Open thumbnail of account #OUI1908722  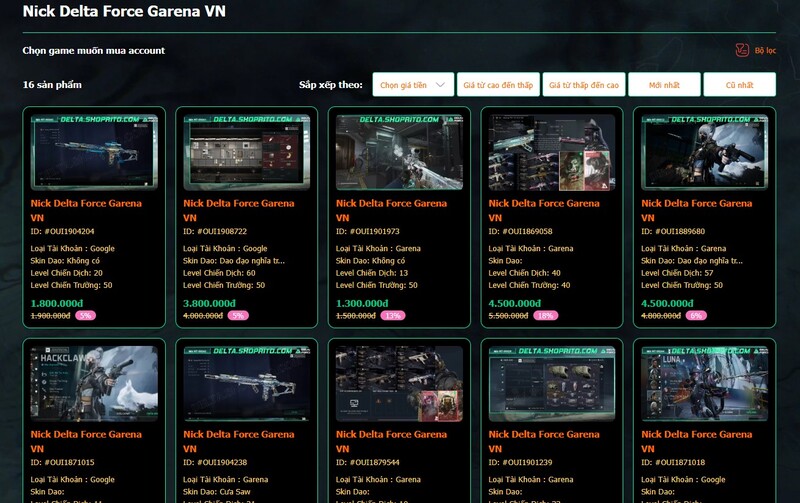246,152
